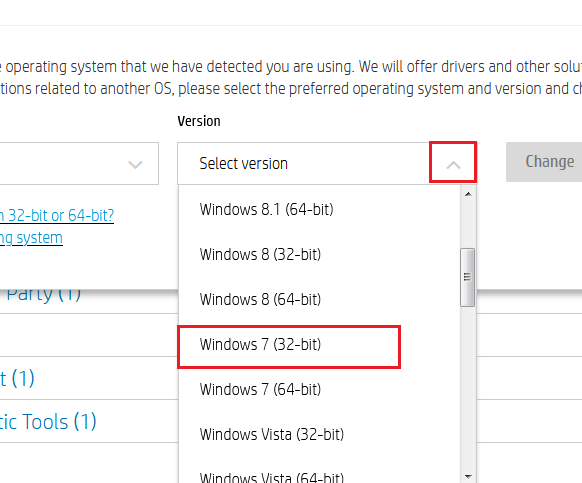Open the operating system dropdown chevron
582x483 pixels.
(x=135, y=164)
